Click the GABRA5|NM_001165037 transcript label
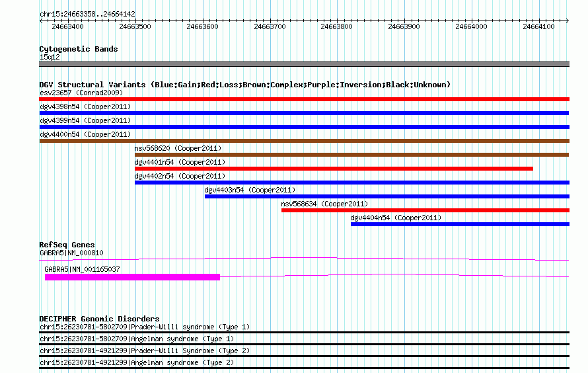 [82, 269]
